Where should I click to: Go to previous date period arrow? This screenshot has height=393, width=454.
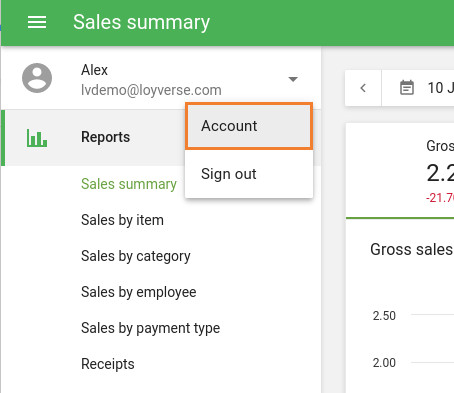pos(363,88)
